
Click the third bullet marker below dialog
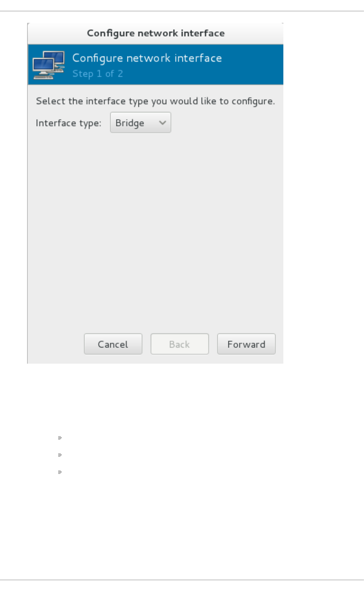pyautogui.click(x=60, y=472)
